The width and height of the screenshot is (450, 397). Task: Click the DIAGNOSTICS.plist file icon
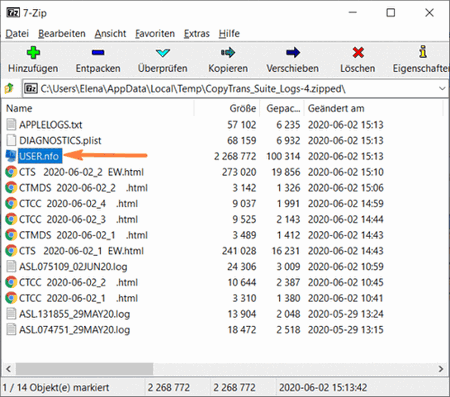[x=11, y=140]
